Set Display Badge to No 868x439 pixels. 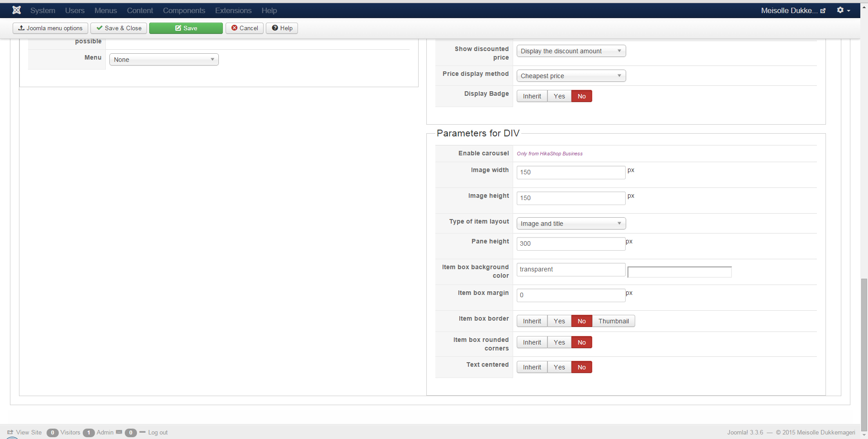click(582, 96)
